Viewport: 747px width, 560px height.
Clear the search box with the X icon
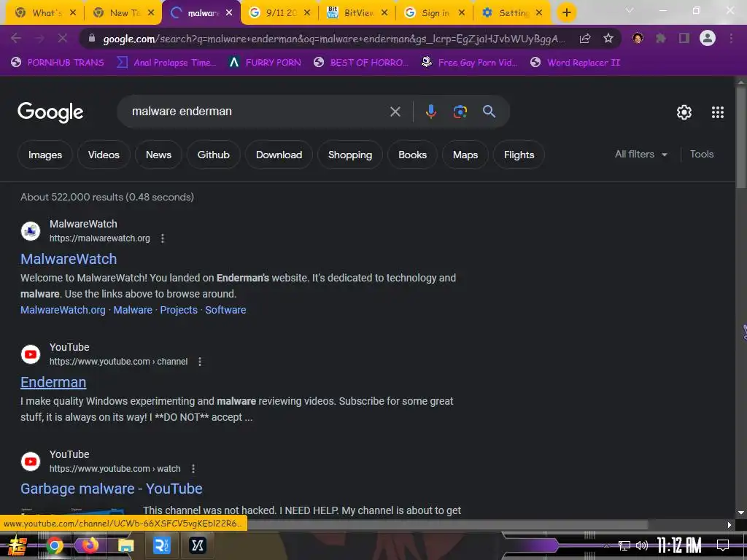click(x=395, y=112)
